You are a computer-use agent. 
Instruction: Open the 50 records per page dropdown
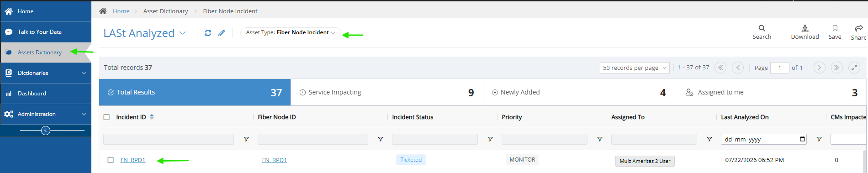point(635,68)
